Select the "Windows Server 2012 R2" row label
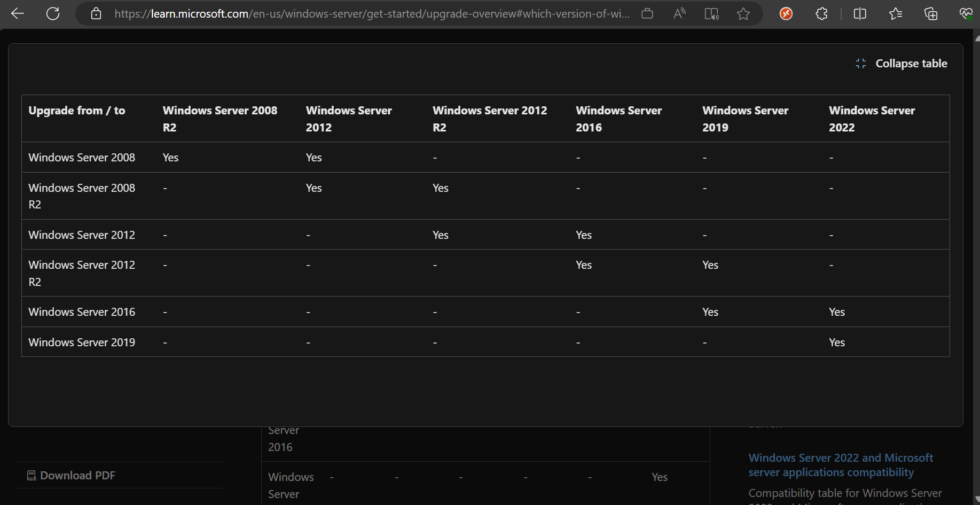The height and width of the screenshot is (505, 980). [x=82, y=273]
